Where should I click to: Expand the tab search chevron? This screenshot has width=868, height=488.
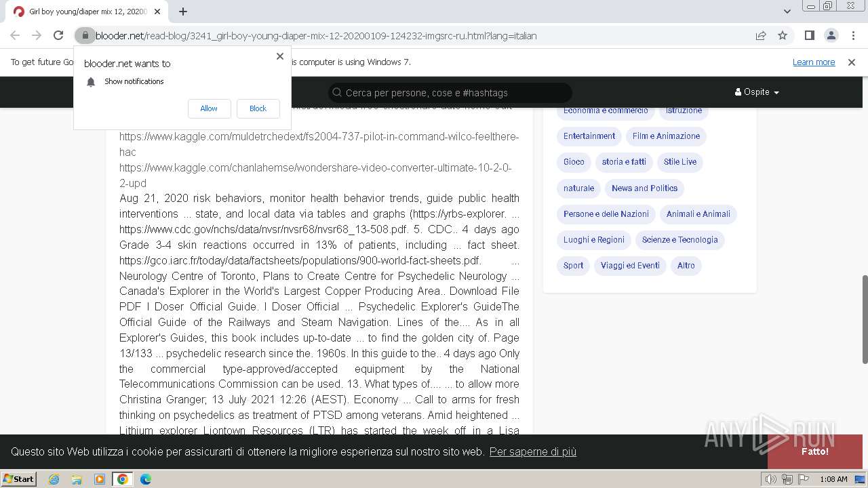click(787, 12)
